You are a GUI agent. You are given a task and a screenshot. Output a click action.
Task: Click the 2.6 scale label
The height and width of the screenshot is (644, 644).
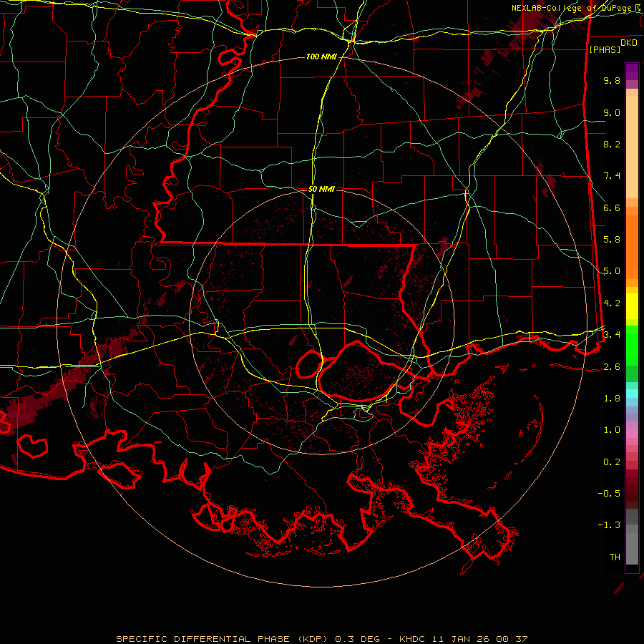[x=612, y=367]
